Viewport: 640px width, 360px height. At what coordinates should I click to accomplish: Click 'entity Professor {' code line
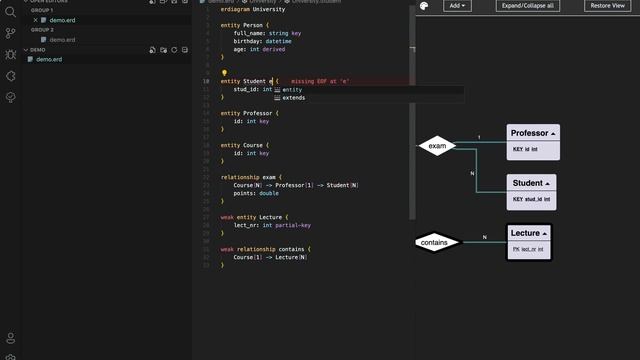[249, 113]
